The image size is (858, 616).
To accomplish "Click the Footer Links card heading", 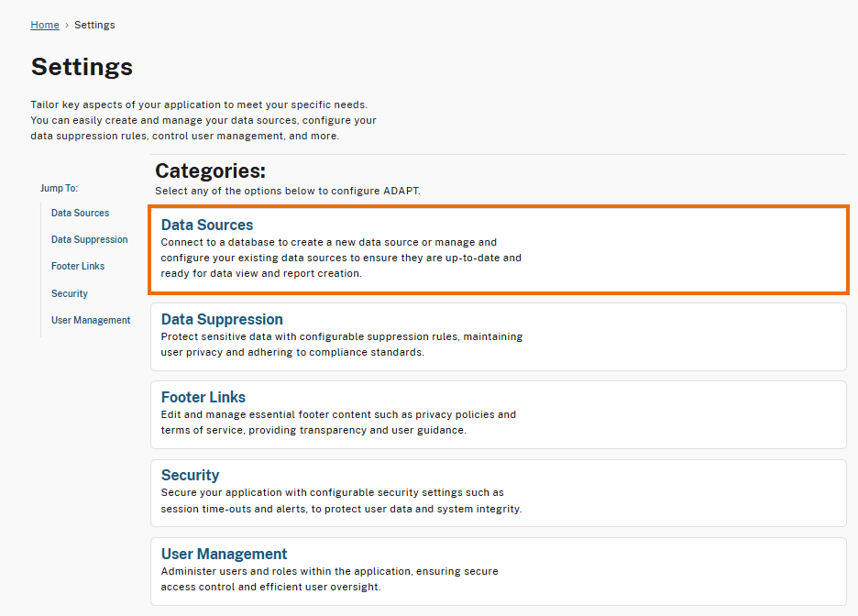I will pyautogui.click(x=203, y=397).
